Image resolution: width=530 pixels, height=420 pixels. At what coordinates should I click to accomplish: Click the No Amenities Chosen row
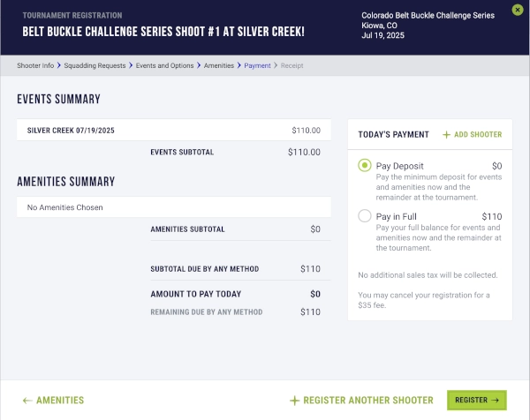click(173, 207)
